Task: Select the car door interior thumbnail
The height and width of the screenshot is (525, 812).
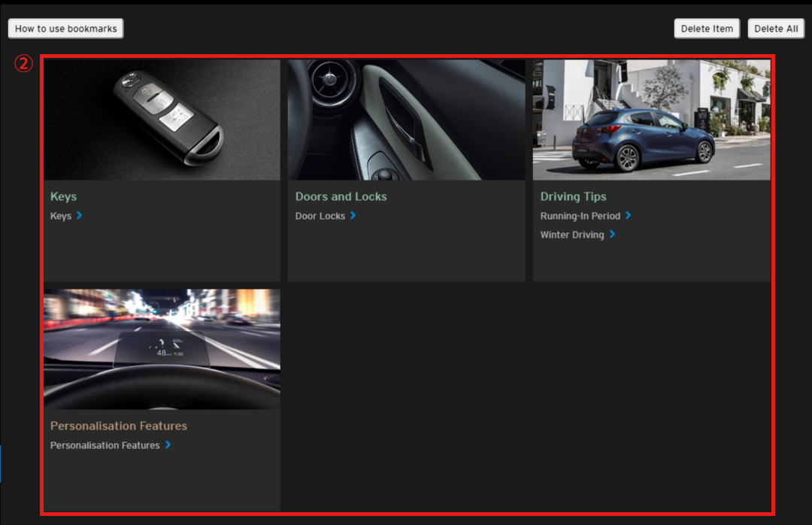Action: coord(406,120)
